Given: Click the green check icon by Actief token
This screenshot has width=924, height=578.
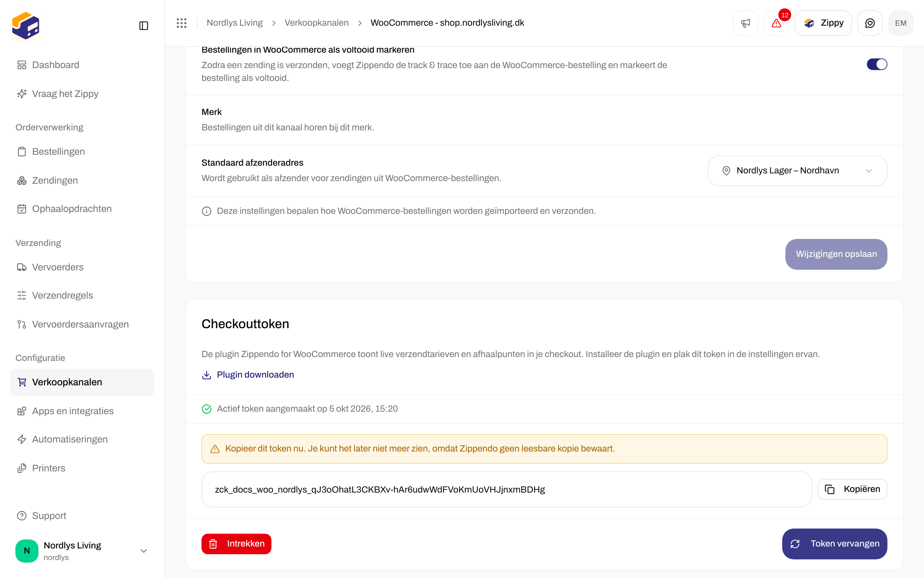Looking at the screenshot, I should point(207,409).
